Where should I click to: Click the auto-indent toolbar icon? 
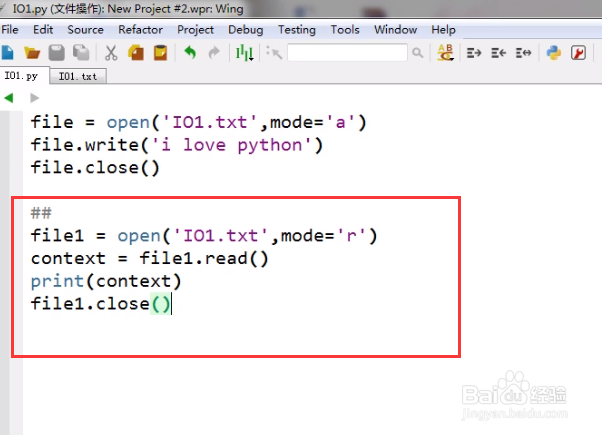(523, 53)
